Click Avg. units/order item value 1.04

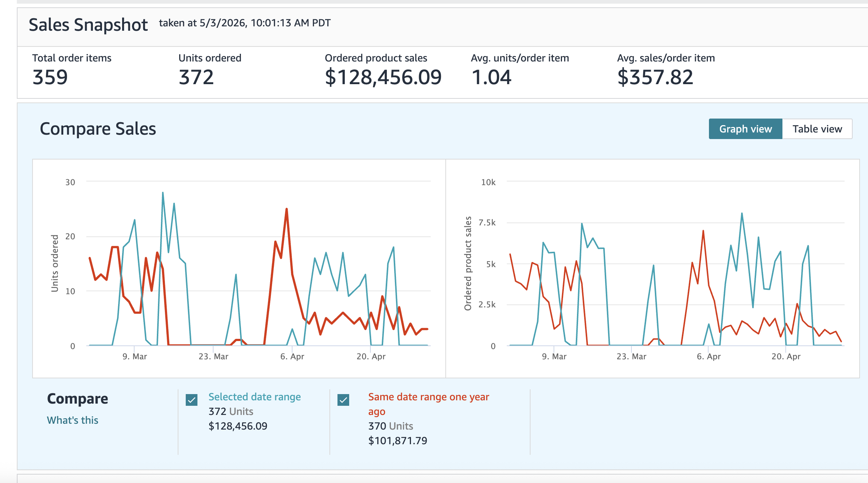pos(491,77)
